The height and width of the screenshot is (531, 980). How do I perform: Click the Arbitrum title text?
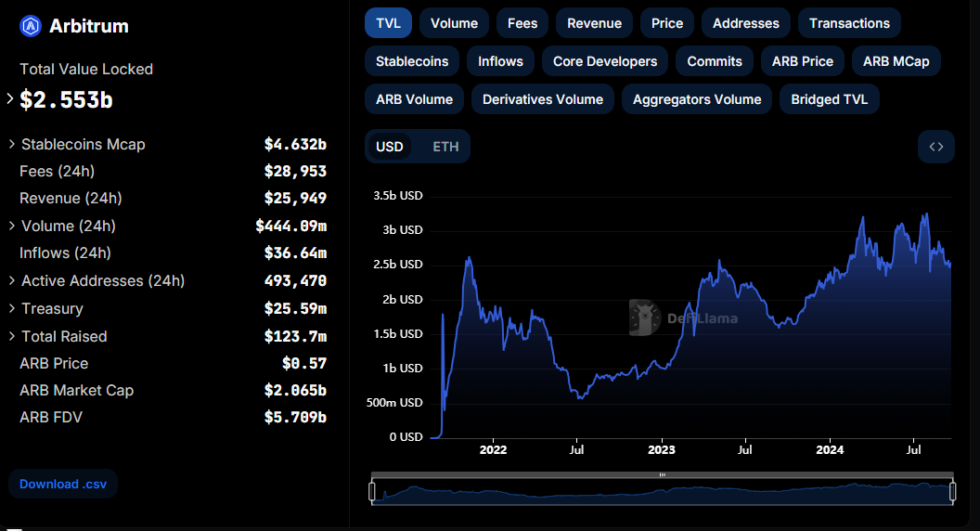(89, 26)
